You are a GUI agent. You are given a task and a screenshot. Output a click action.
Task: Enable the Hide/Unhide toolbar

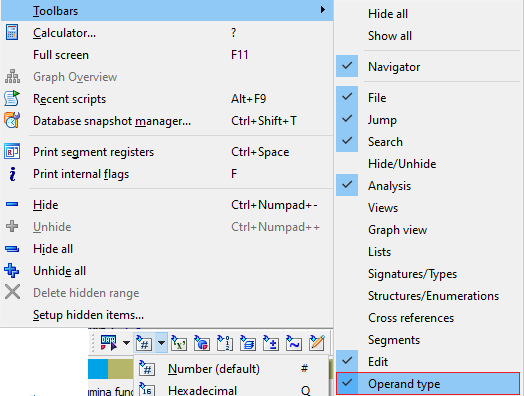coord(428,164)
